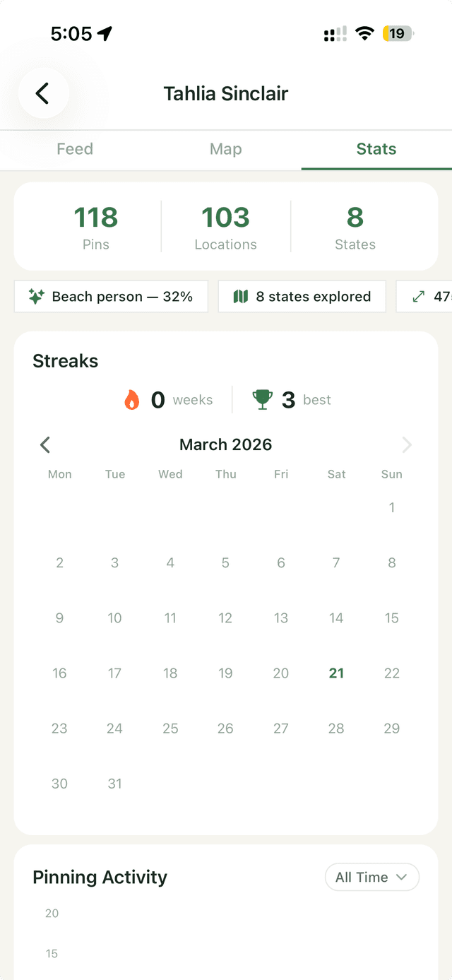Image resolution: width=452 pixels, height=980 pixels.
Task: Tap the back arrow at top left
Action: pos(43,93)
